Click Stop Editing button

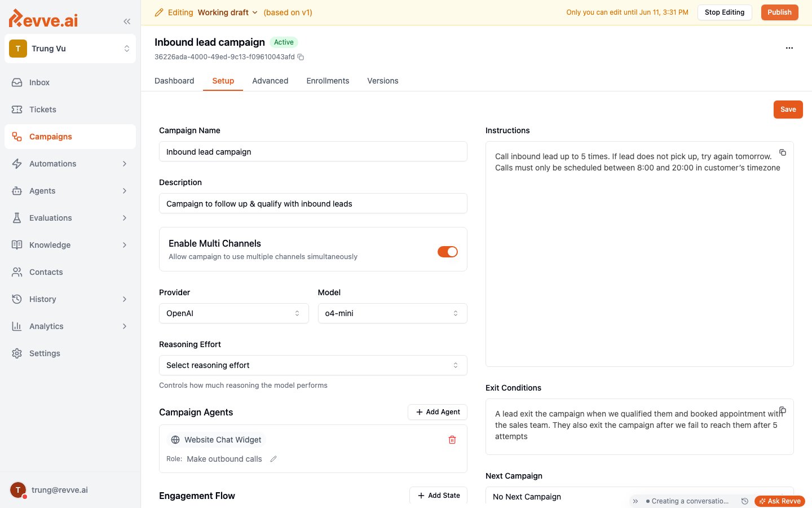tap(725, 12)
